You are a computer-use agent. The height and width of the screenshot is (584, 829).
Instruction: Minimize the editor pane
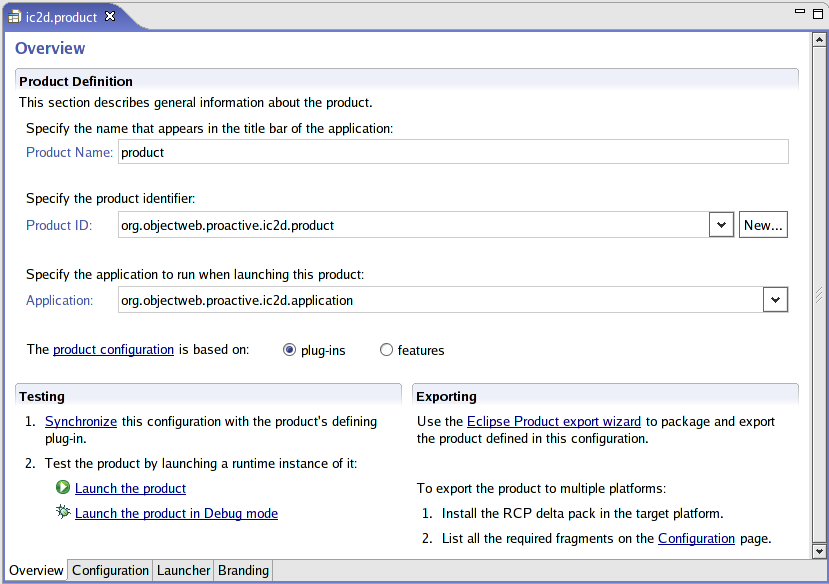[x=800, y=12]
